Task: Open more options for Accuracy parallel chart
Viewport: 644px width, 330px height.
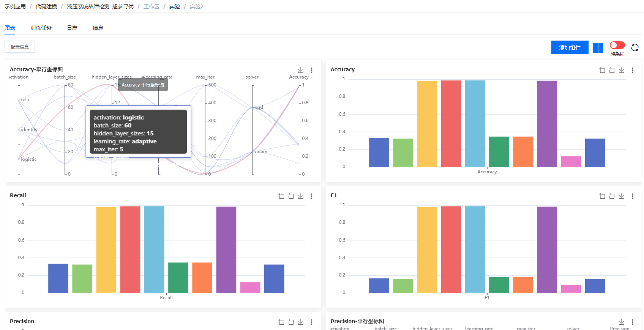Action: (x=312, y=70)
